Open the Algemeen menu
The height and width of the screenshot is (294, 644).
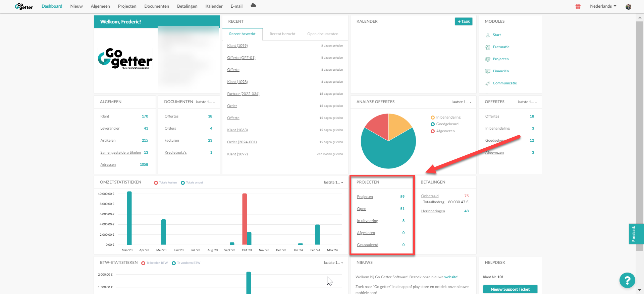point(100,6)
